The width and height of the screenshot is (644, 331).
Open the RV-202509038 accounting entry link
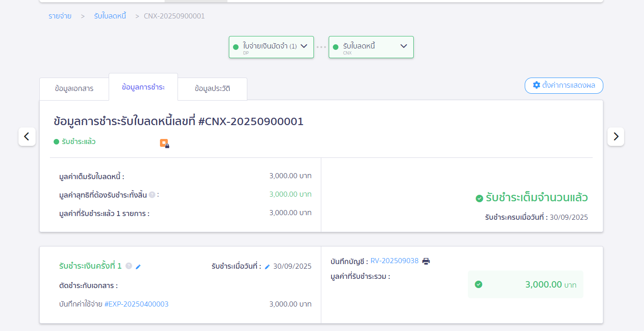394,260
